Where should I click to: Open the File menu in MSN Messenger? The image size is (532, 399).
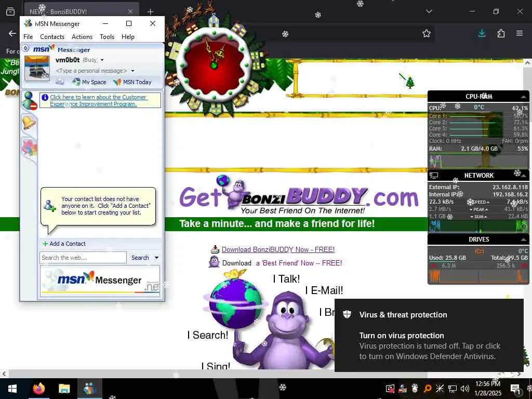(x=28, y=37)
